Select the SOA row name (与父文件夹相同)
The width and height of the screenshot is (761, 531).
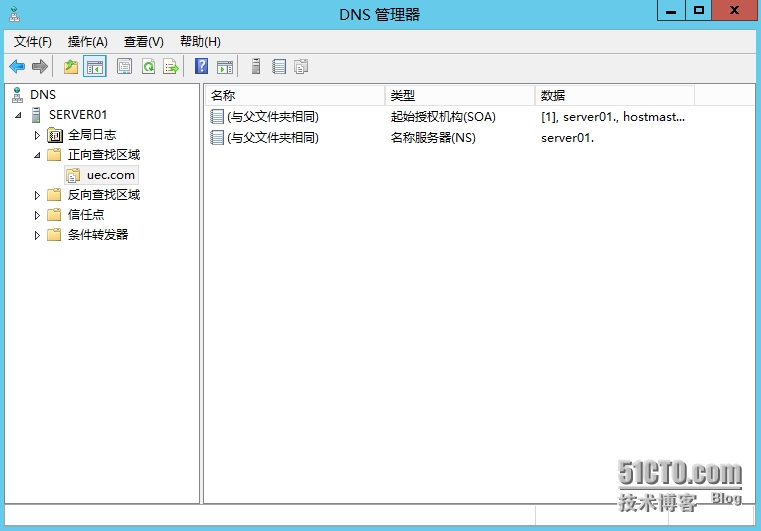point(273,116)
